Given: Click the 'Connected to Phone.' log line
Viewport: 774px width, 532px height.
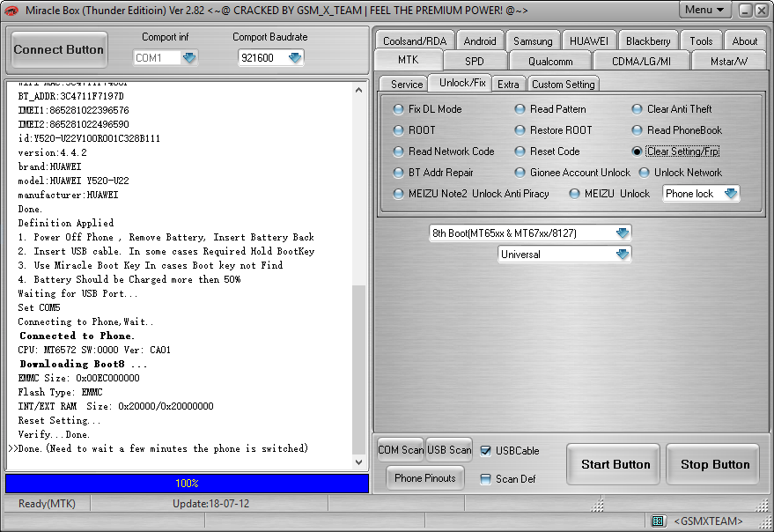Looking at the screenshot, I should (77, 336).
